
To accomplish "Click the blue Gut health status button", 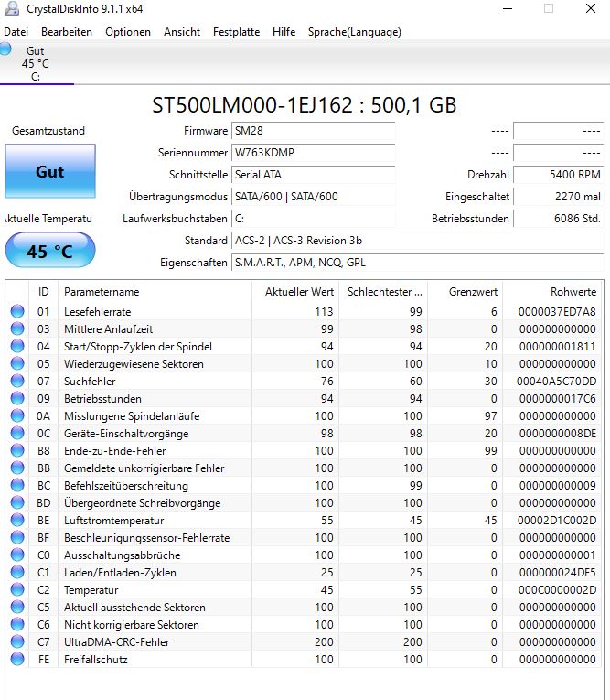I will pyautogui.click(x=50, y=171).
